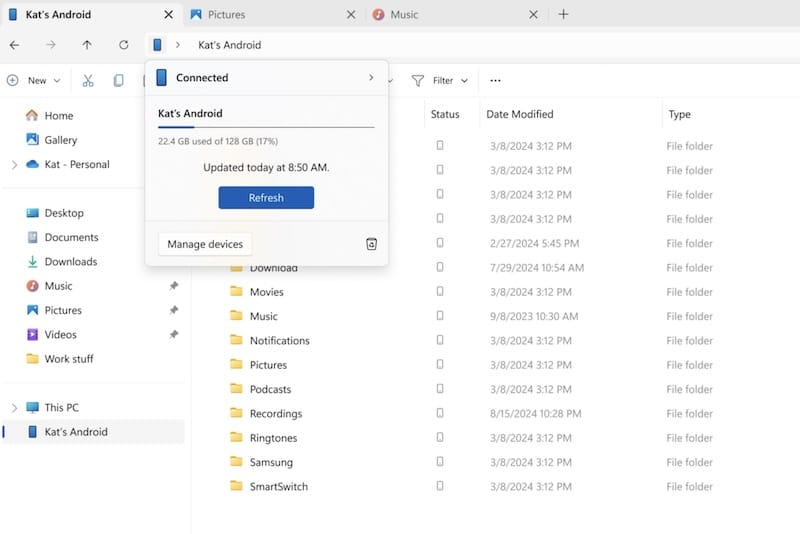This screenshot has height=534, width=800.
Task: Cut selection with the scissors icon
Action: pyautogui.click(x=88, y=81)
